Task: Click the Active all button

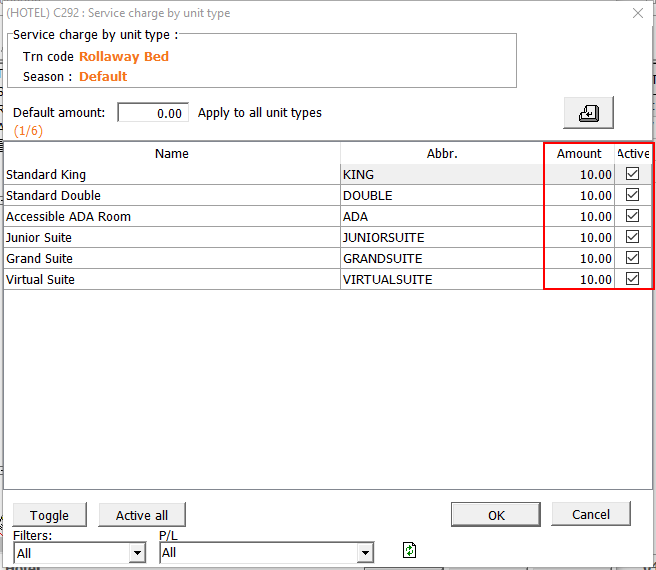Action: (141, 515)
